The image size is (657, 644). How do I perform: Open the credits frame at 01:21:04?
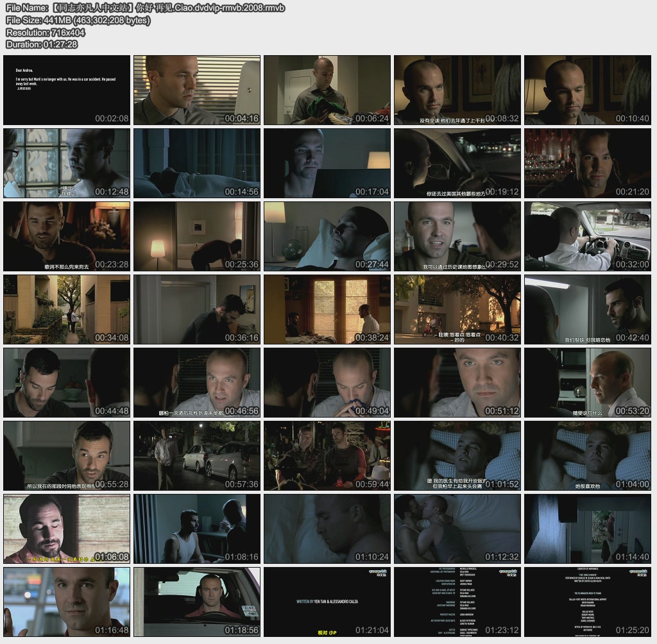(x=327, y=602)
